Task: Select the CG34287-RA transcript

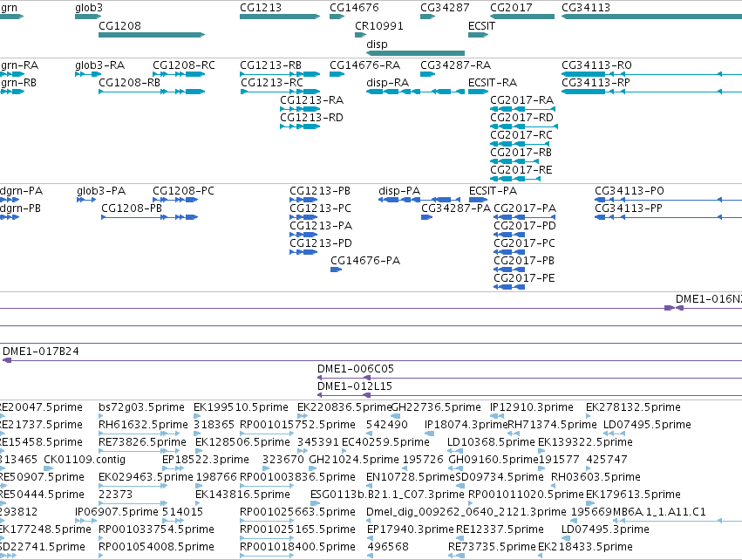Action: click(x=427, y=74)
